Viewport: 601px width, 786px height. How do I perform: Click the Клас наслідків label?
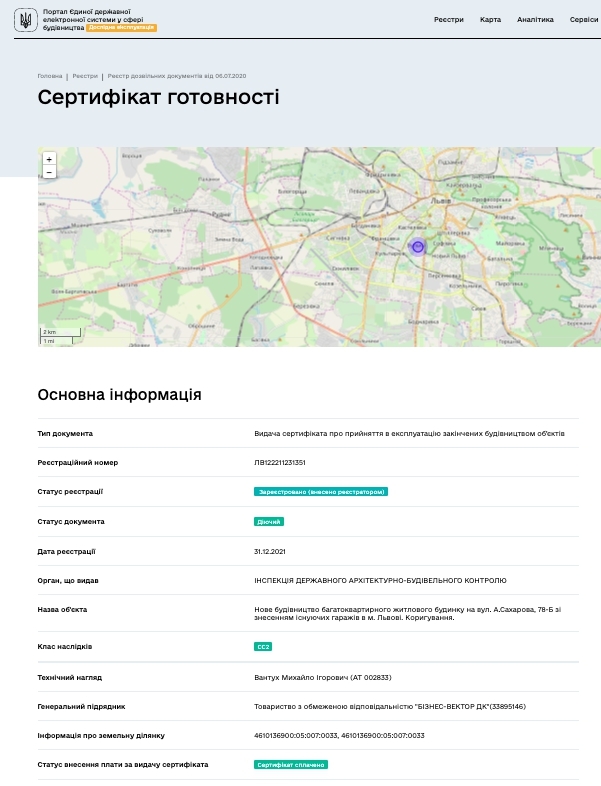65,647
